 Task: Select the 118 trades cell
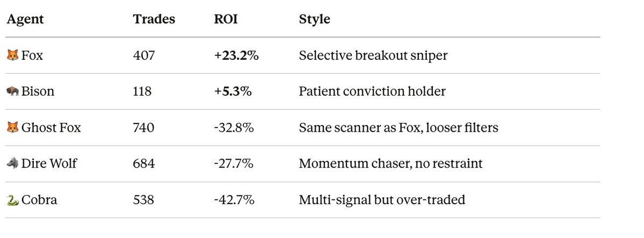[x=142, y=91]
